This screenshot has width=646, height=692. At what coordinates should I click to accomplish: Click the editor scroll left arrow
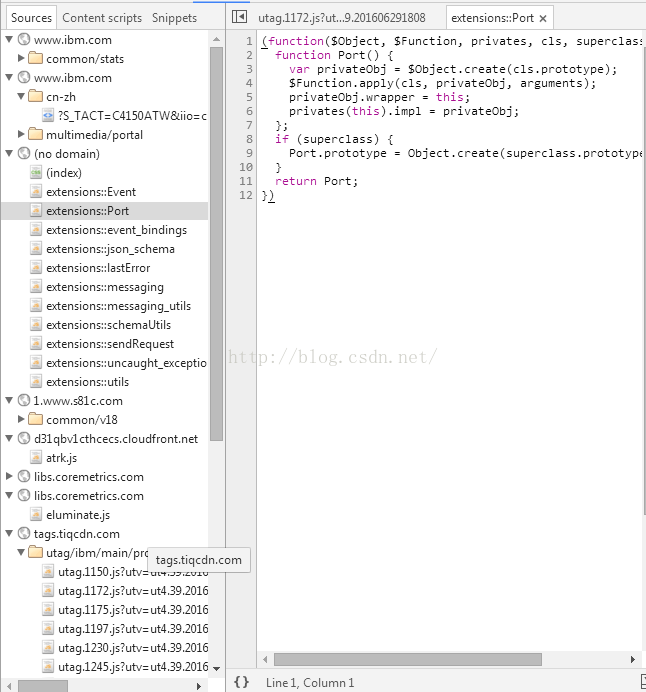click(x=265, y=659)
